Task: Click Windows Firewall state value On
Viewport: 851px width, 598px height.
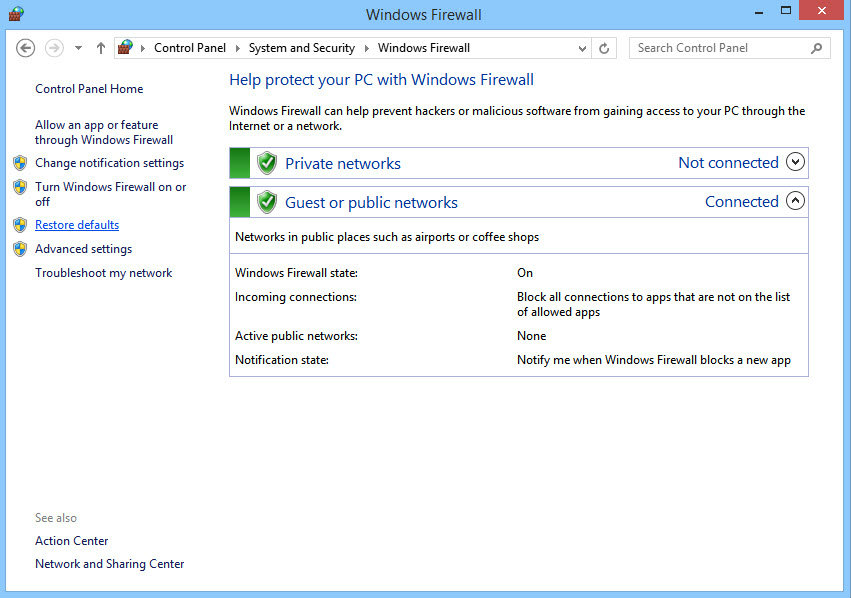Action: (525, 273)
